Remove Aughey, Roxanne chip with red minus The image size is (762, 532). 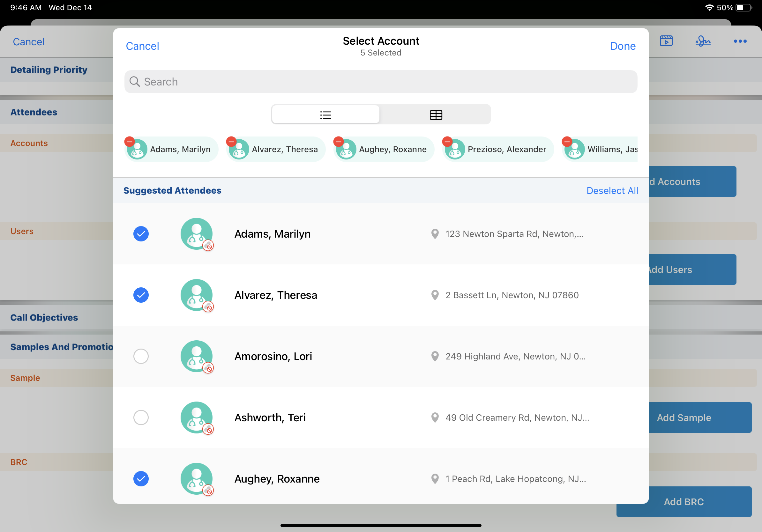[338, 142]
